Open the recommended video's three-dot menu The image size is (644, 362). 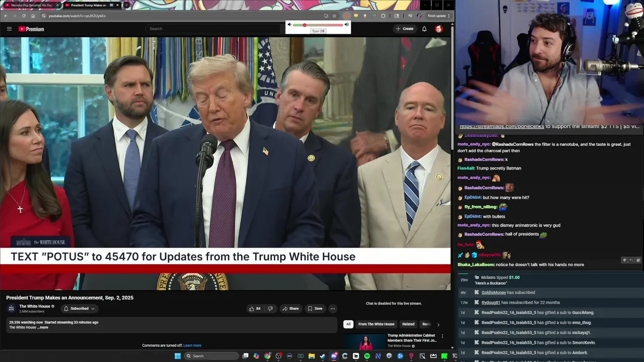442,336
